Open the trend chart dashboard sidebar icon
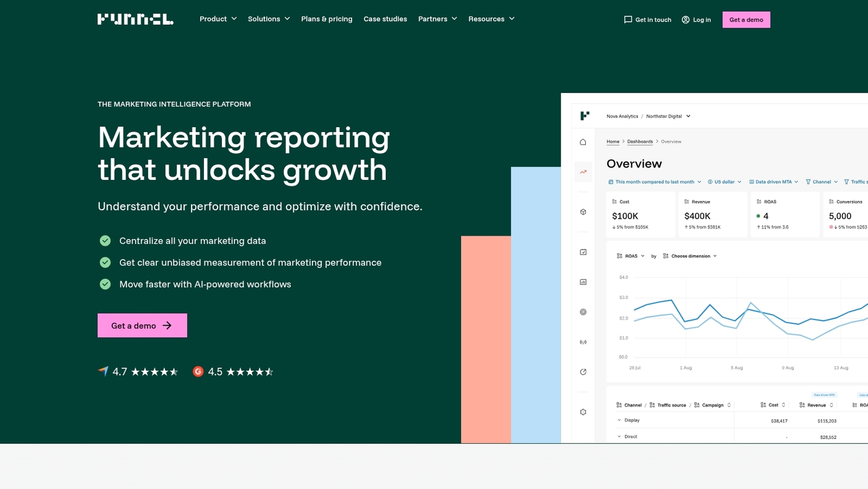 (x=583, y=172)
